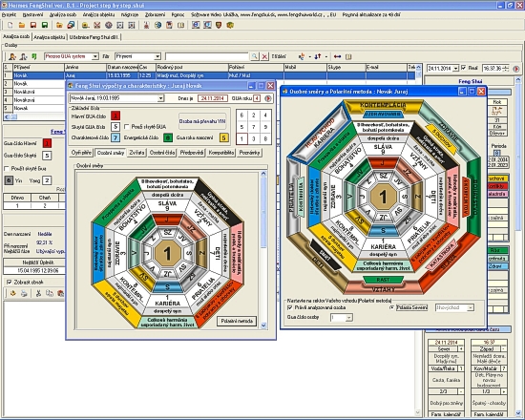Click the globe icon in main toolbar
Image resolution: width=525 pixels, height=420 pixels.
coord(157,25)
